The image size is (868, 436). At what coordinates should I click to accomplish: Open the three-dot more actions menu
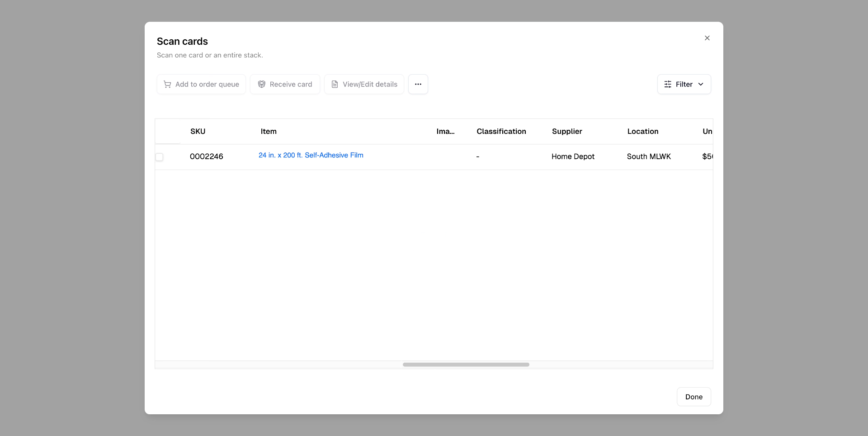418,84
